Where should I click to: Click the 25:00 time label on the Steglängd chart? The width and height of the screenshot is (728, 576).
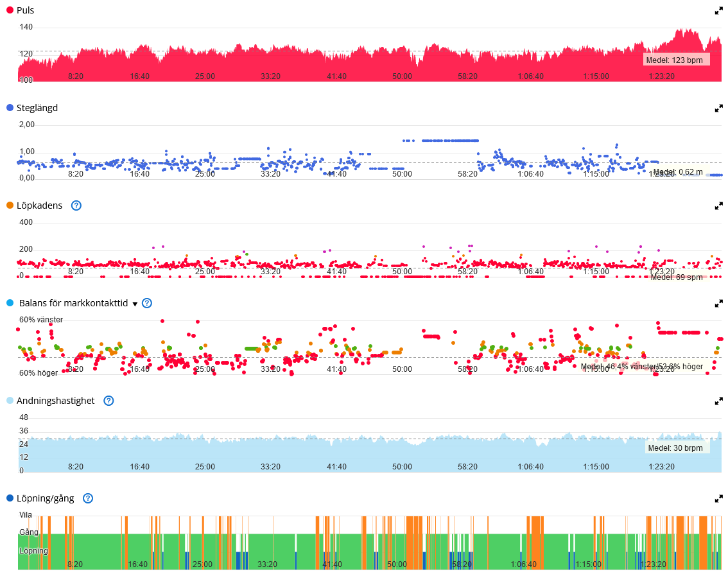pos(205,174)
